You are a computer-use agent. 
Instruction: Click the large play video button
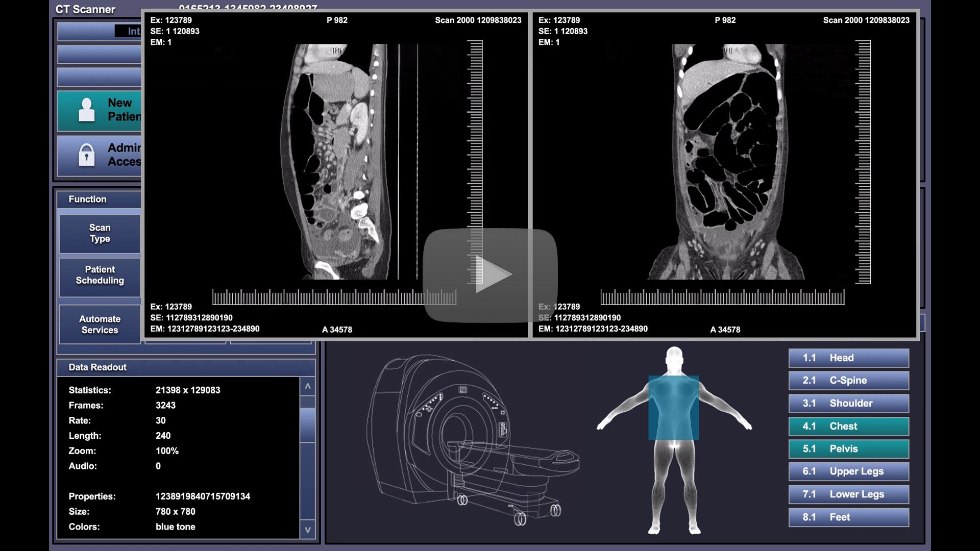490,274
